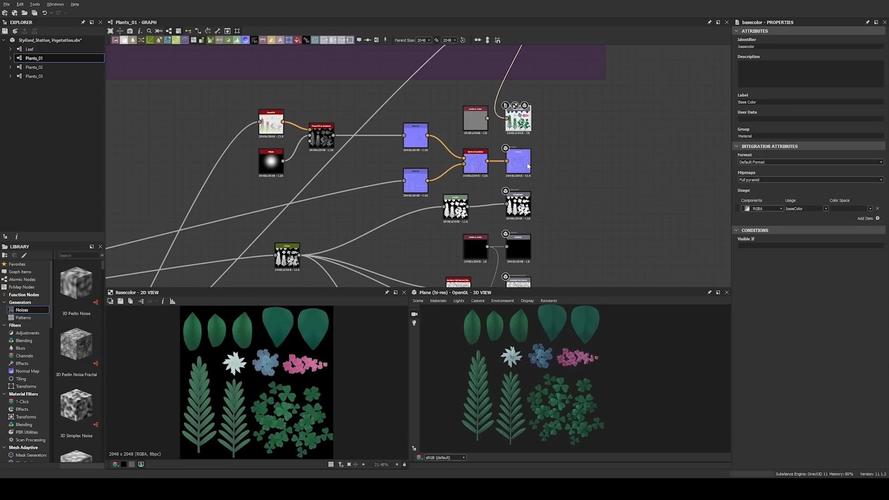
Task: Pin the Explorer panel
Action: coord(83,22)
